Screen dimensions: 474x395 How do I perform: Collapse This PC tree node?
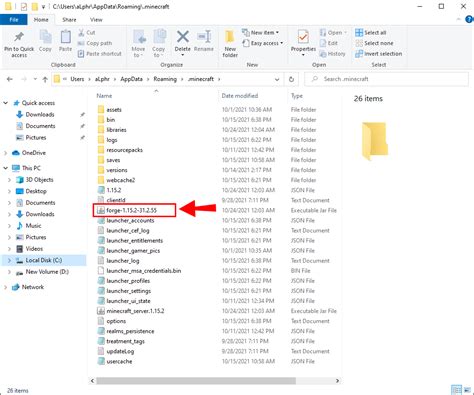coord(6,168)
